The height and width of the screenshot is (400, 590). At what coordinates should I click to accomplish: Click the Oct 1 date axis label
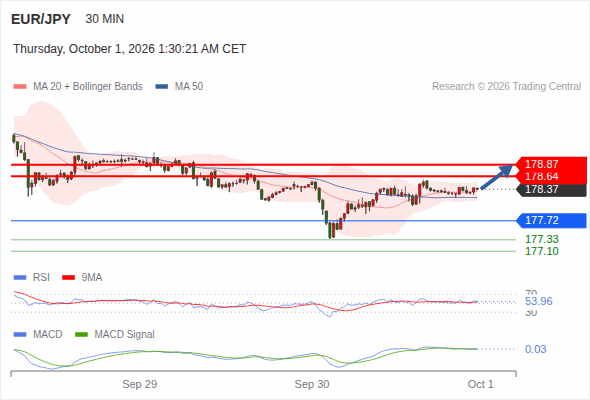click(x=481, y=384)
